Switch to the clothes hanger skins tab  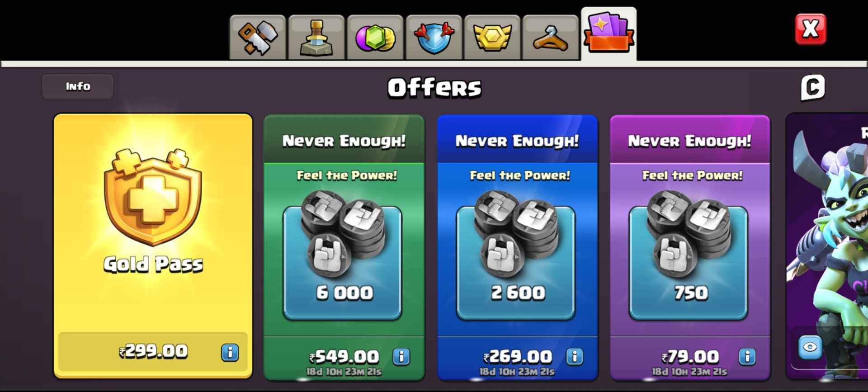(x=551, y=38)
